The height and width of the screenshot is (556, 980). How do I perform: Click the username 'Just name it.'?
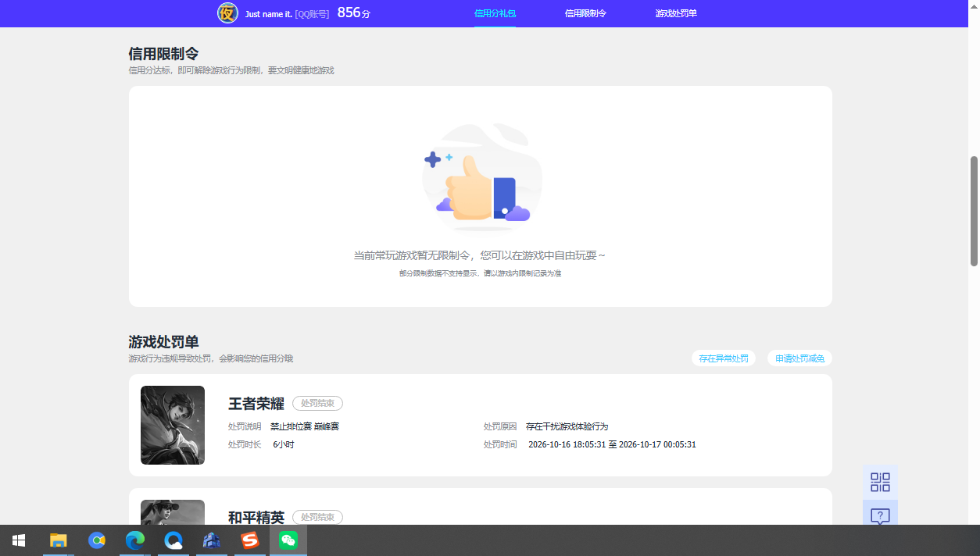click(269, 14)
